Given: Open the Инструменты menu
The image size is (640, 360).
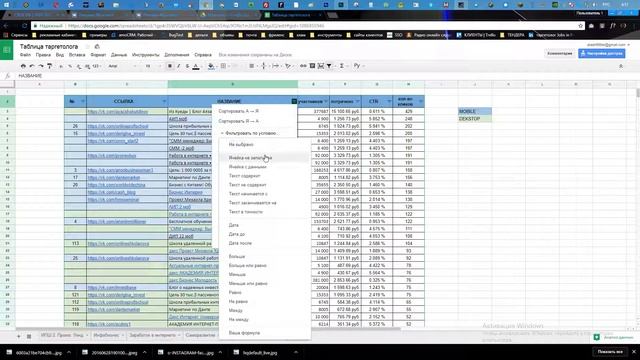Looking at the screenshot, I should tap(145, 55).
